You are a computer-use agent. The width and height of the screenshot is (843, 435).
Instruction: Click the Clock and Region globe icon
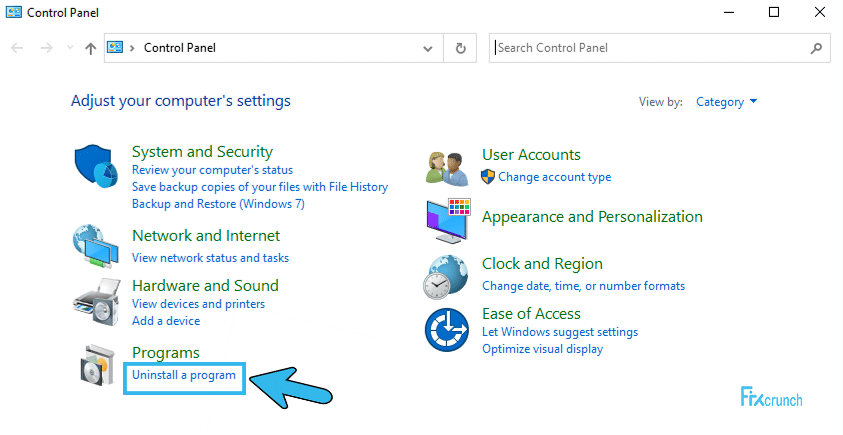(x=445, y=277)
